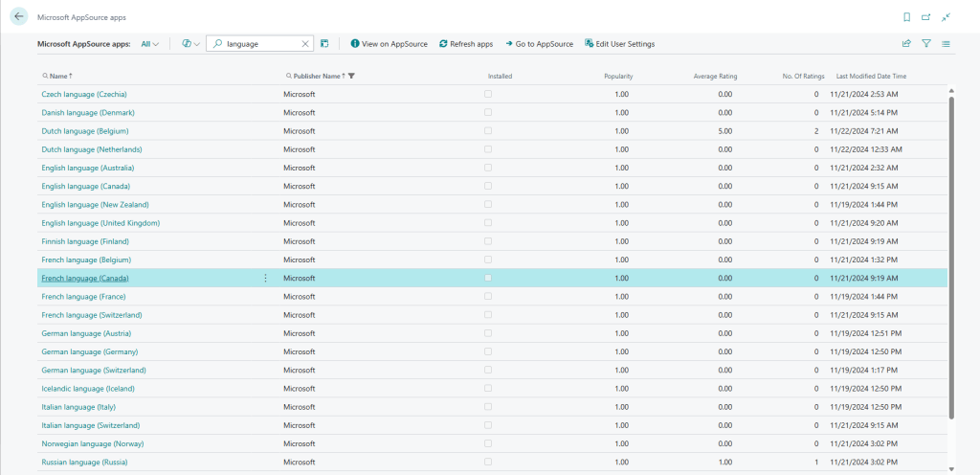Viewport: 980px width, 475px height.
Task: Click the table layout icon next to search
Action: [324, 44]
